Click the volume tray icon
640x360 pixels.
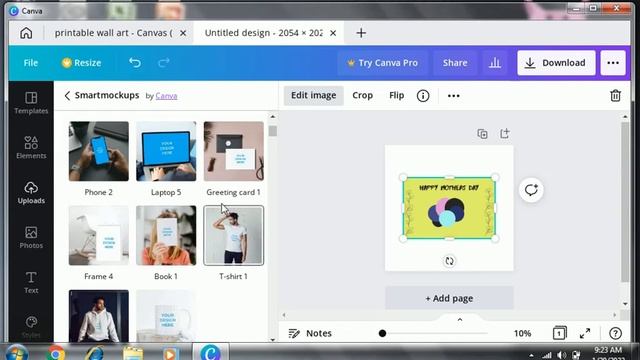[x=562, y=355]
